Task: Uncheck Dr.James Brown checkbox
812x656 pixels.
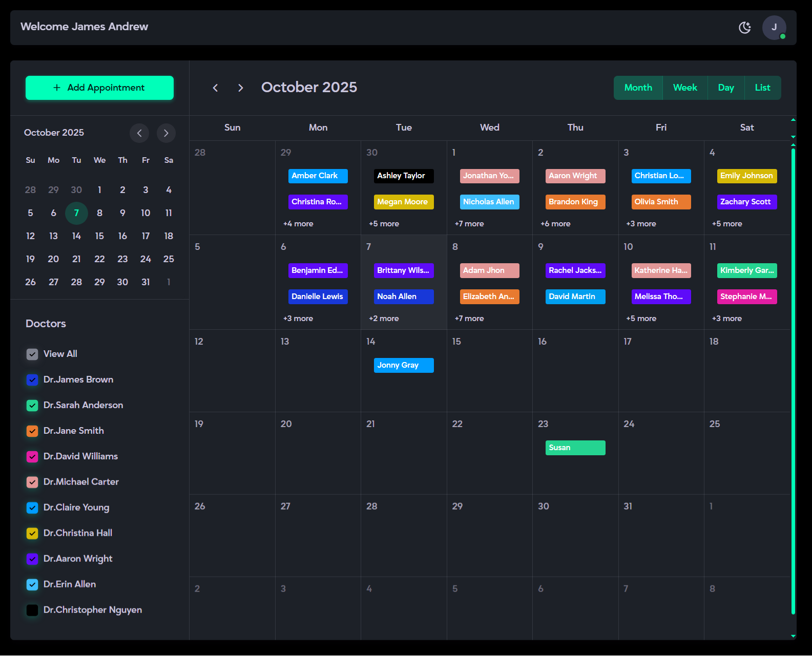Action: [x=32, y=380]
